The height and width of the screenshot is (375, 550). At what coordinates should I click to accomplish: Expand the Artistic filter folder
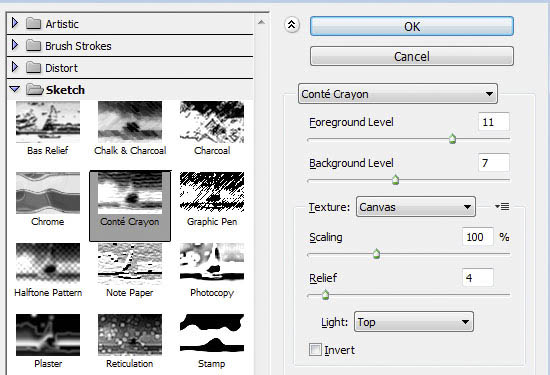pos(15,23)
